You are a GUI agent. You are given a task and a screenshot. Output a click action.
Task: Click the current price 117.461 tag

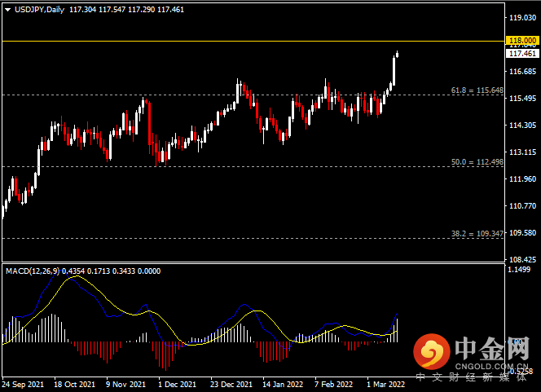click(522, 54)
